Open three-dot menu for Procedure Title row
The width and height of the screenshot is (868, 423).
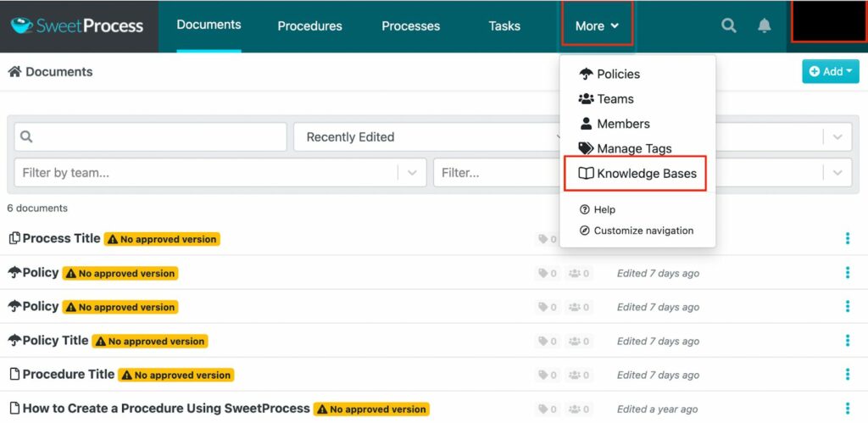847,375
